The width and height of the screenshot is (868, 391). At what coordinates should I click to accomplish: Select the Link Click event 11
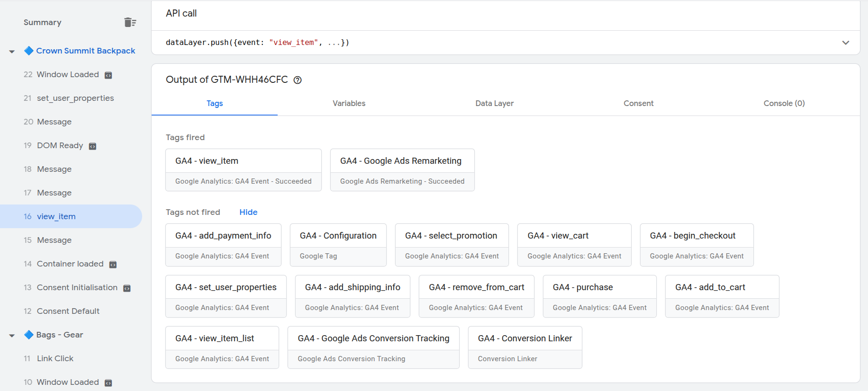point(55,358)
